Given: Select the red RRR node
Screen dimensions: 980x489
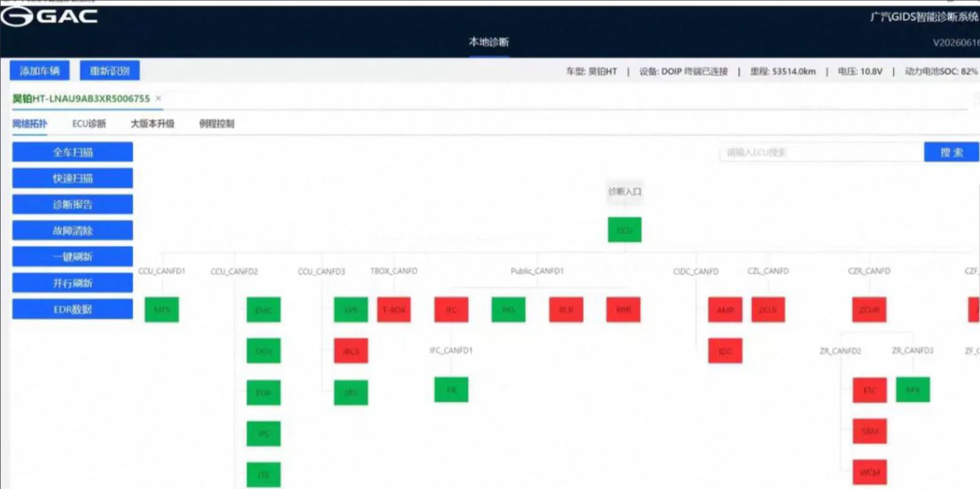Looking at the screenshot, I should (x=624, y=310).
